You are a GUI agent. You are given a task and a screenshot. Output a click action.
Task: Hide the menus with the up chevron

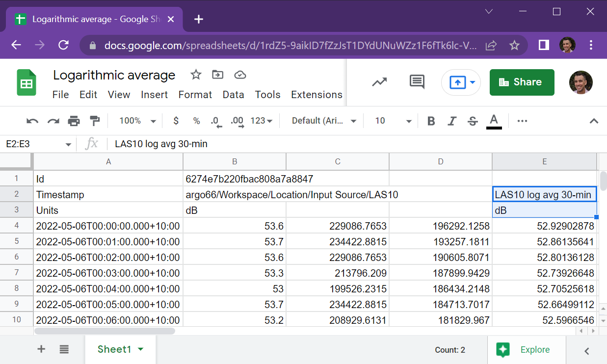[594, 121]
